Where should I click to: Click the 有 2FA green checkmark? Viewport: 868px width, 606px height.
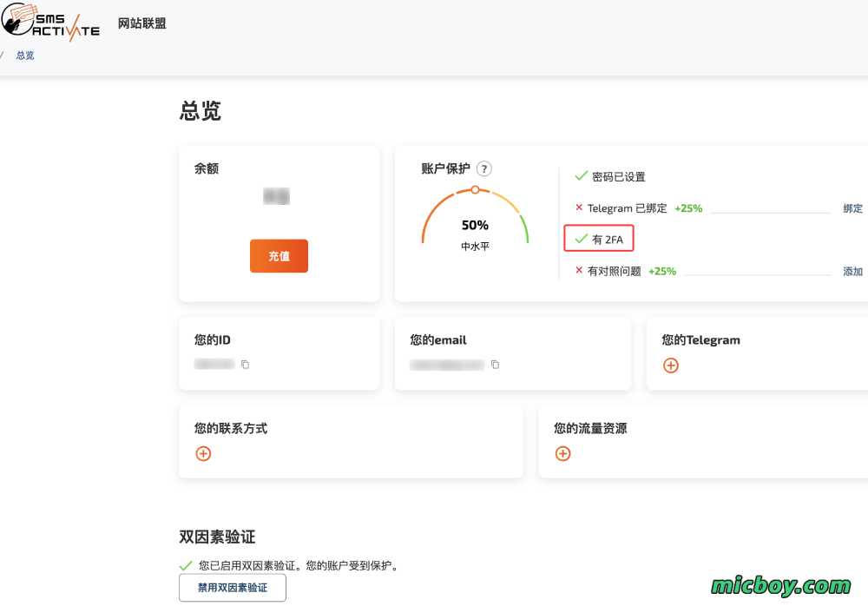[x=582, y=239]
